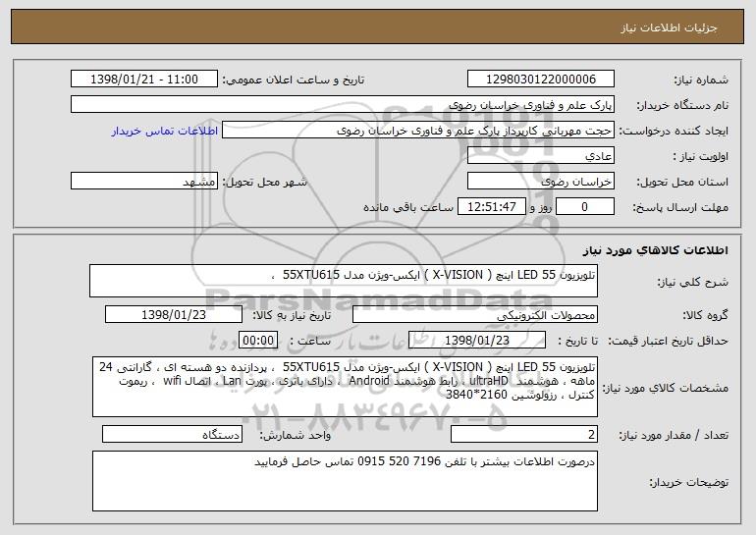
Task: Click the حداقل تاریخ اعتبار قیمت label
Action: pos(668,341)
